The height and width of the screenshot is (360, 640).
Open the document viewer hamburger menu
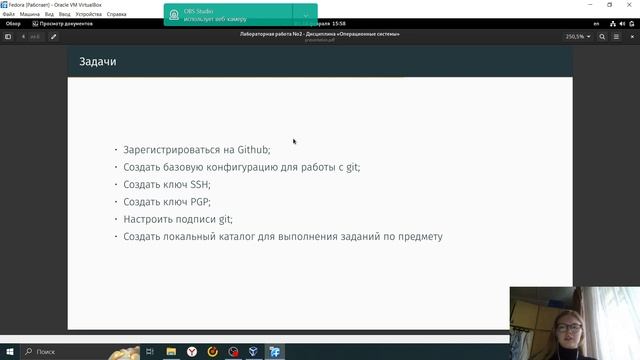click(x=616, y=37)
